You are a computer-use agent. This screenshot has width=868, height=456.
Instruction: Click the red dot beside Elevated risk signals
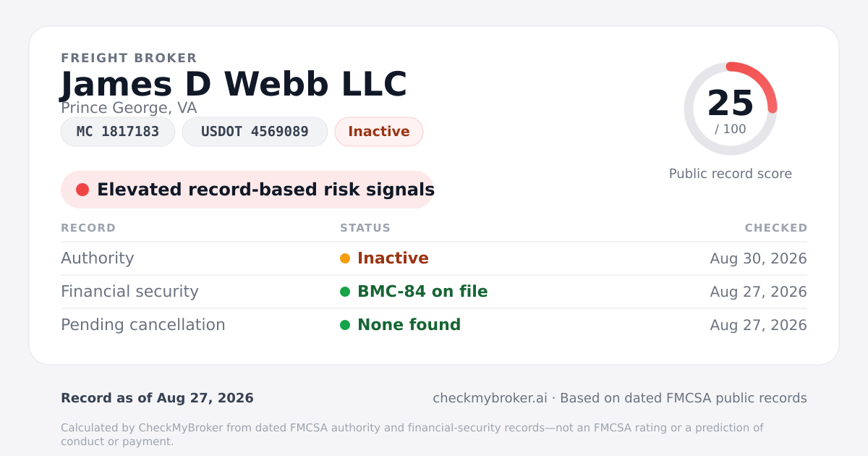click(x=82, y=190)
